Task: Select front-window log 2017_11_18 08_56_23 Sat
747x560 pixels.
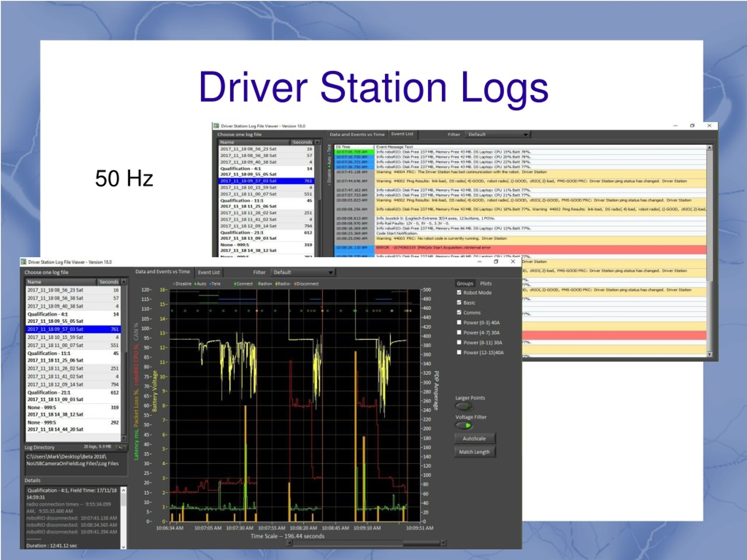Action: coord(73,290)
